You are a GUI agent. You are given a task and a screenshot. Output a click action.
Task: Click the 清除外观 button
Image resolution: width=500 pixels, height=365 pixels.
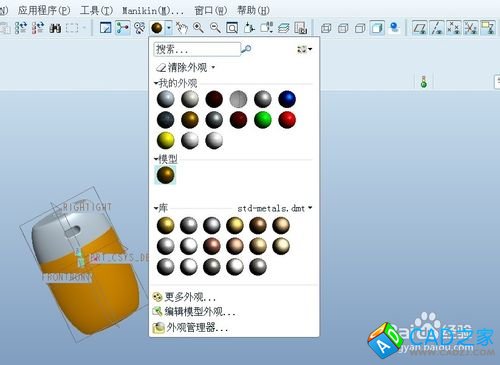pos(181,68)
